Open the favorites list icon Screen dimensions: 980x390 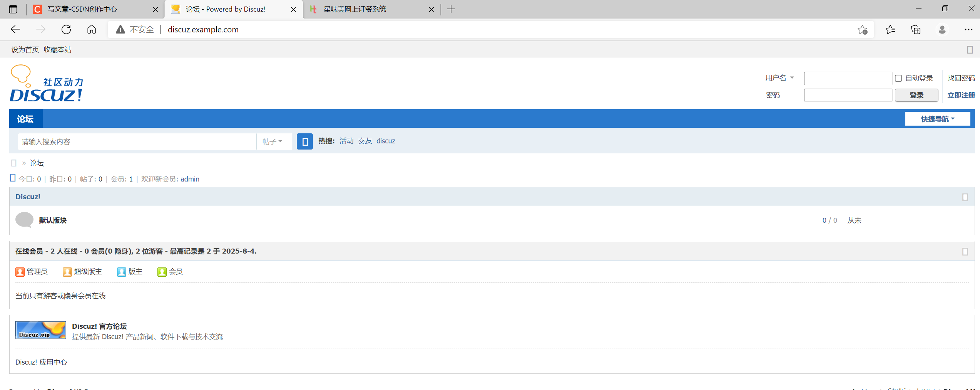coord(890,30)
